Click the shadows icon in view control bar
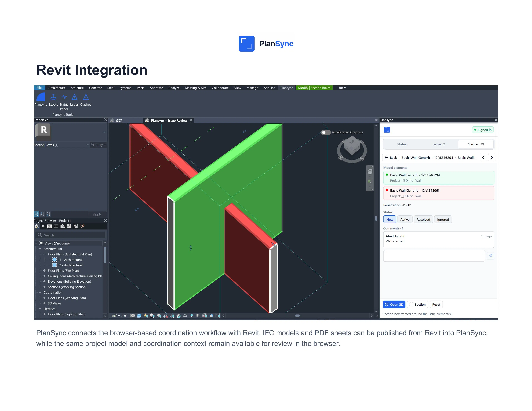The height and width of the screenshot is (411, 532). coord(152,316)
